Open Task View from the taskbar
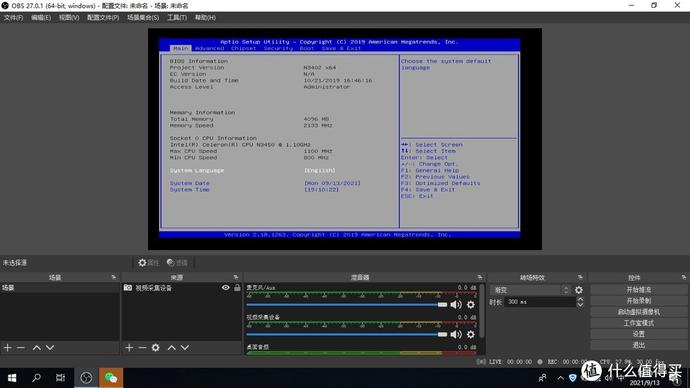 click(60, 378)
